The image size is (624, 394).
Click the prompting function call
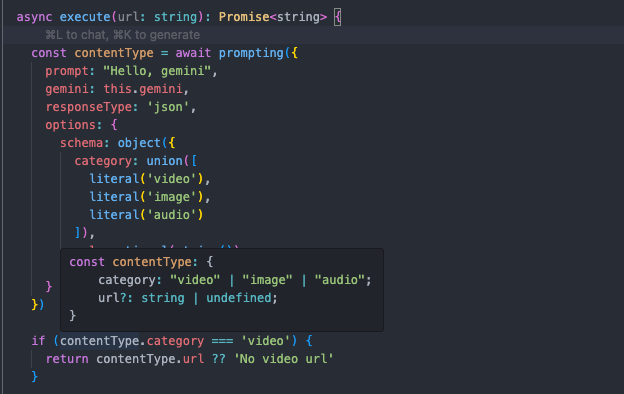[x=251, y=53]
